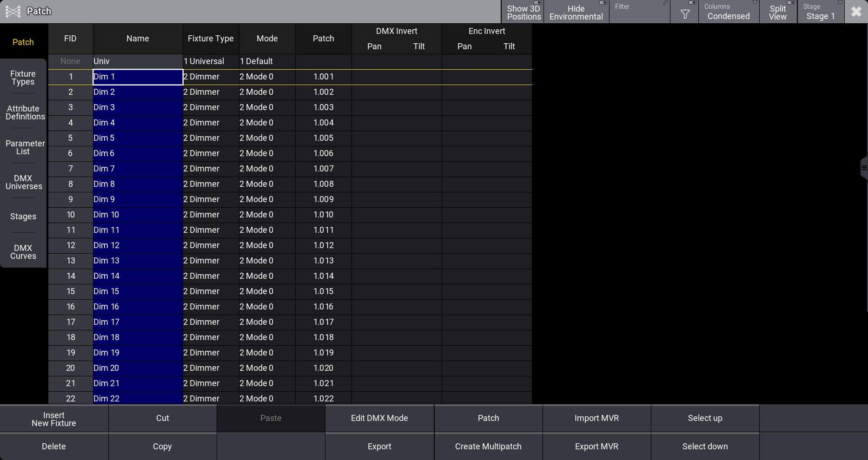Click the grandMA logo icon beside Patch title

coord(13,12)
